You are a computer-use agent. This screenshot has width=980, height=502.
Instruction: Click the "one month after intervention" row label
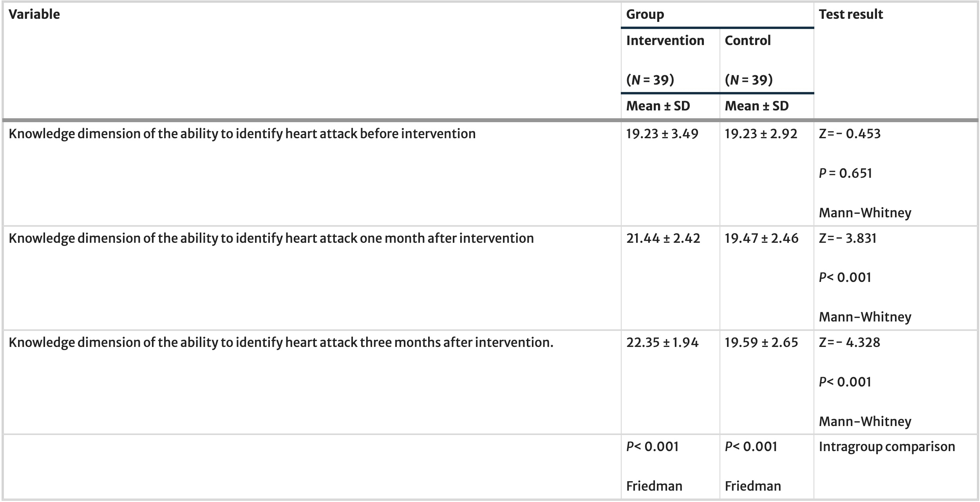(271, 238)
